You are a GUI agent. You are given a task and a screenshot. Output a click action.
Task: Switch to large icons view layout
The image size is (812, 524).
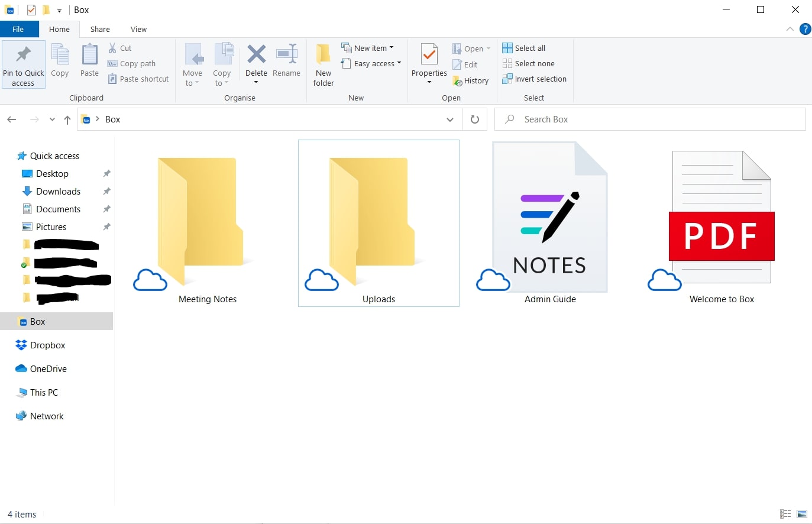(802, 515)
